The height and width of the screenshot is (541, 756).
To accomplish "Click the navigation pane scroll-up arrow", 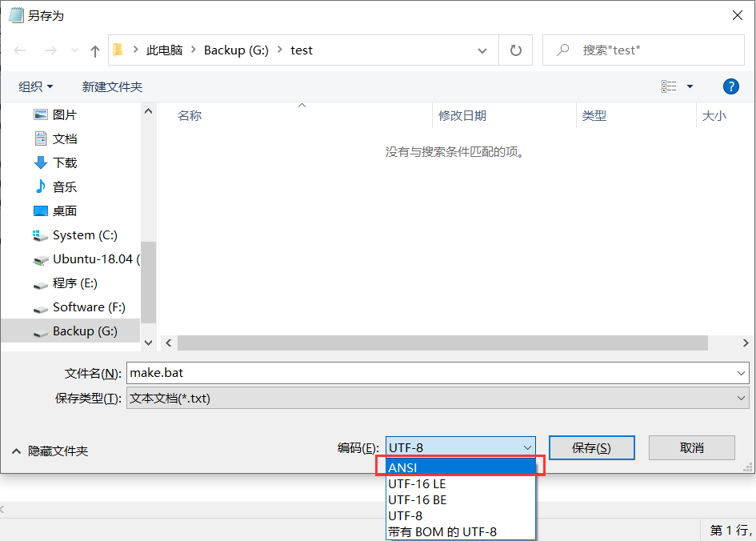I will point(149,111).
